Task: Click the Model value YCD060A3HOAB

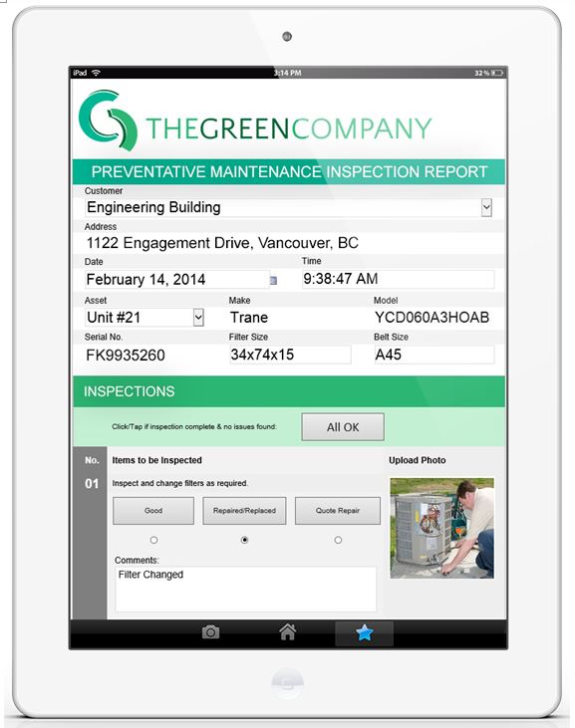Action: pyautogui.click(x=431, y=318)
